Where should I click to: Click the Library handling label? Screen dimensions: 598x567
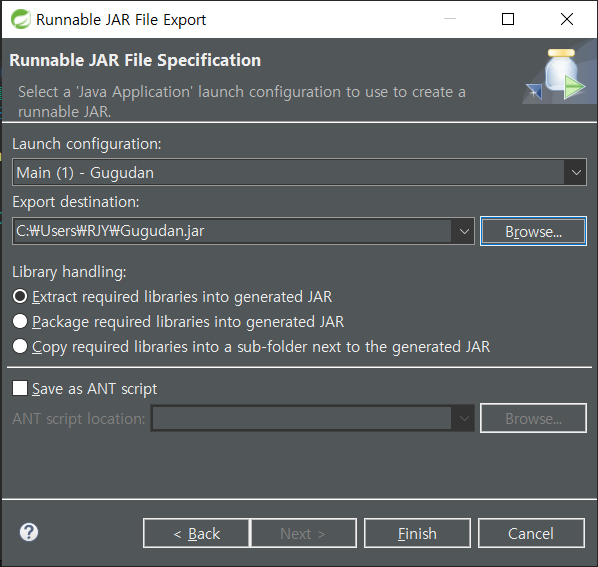69,272
